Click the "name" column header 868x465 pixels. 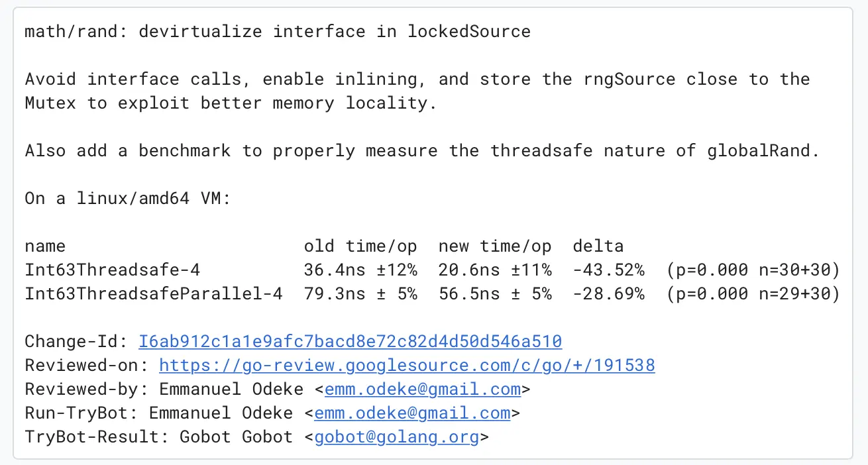click(x=45, y=246)
